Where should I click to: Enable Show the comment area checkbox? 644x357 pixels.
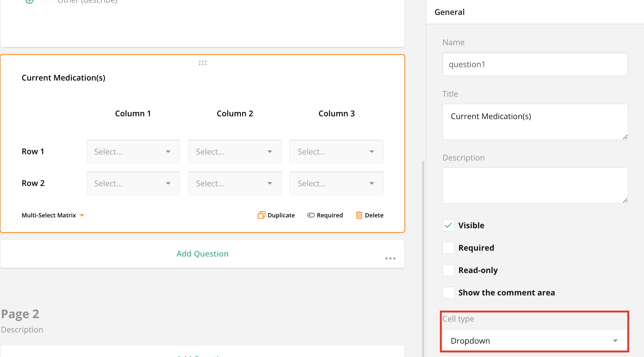[x=448, y=293]
